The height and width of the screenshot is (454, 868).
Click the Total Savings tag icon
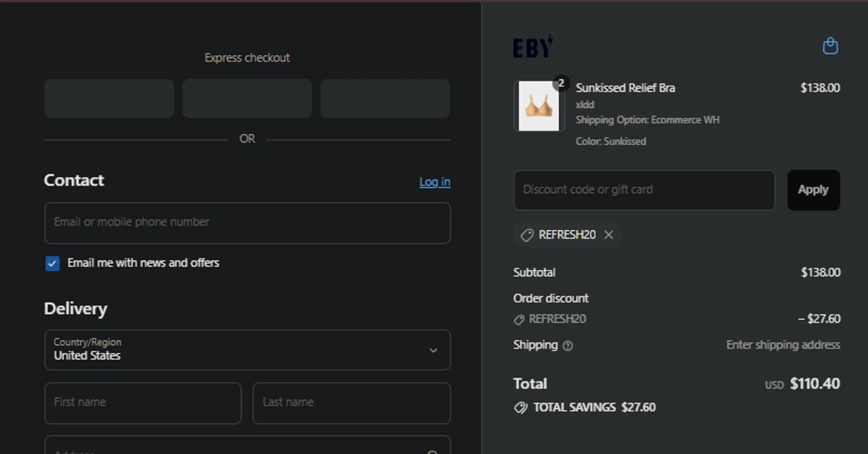(520, 408)
